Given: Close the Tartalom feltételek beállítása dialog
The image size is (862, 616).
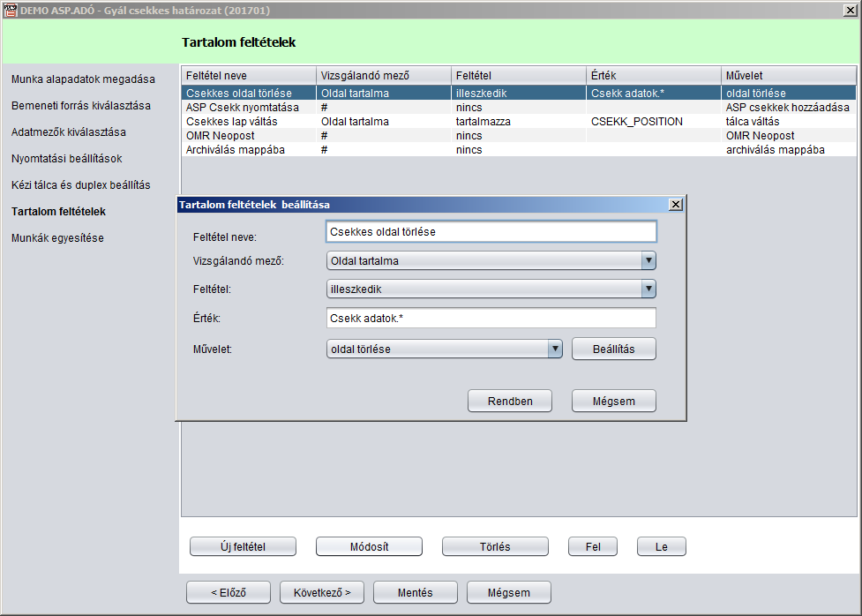Looking at the screenshot, I should coord(676,205).
